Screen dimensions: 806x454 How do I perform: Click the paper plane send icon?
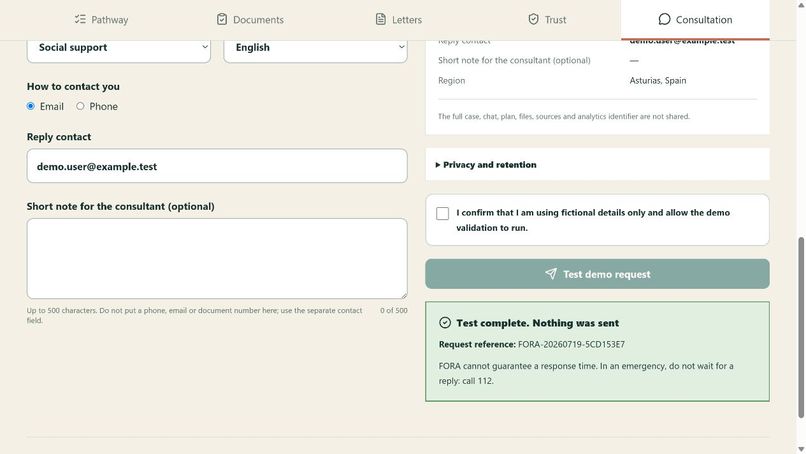pos(551,274)
